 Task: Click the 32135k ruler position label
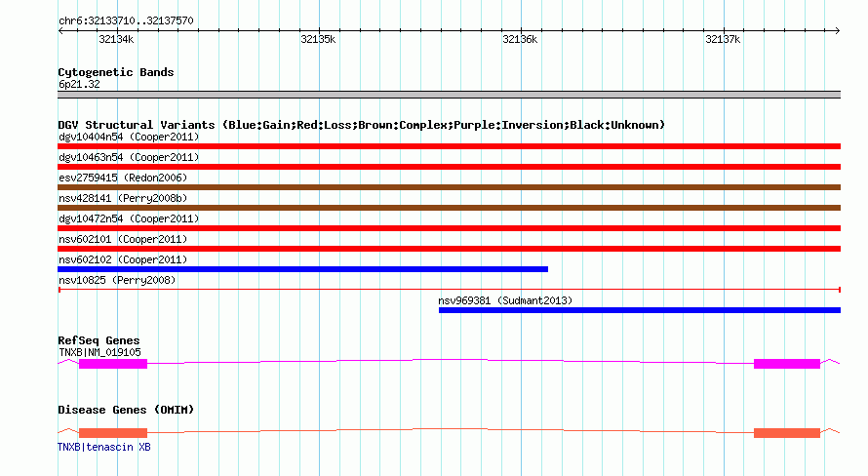pyautogui.click(x=318, y=39)
